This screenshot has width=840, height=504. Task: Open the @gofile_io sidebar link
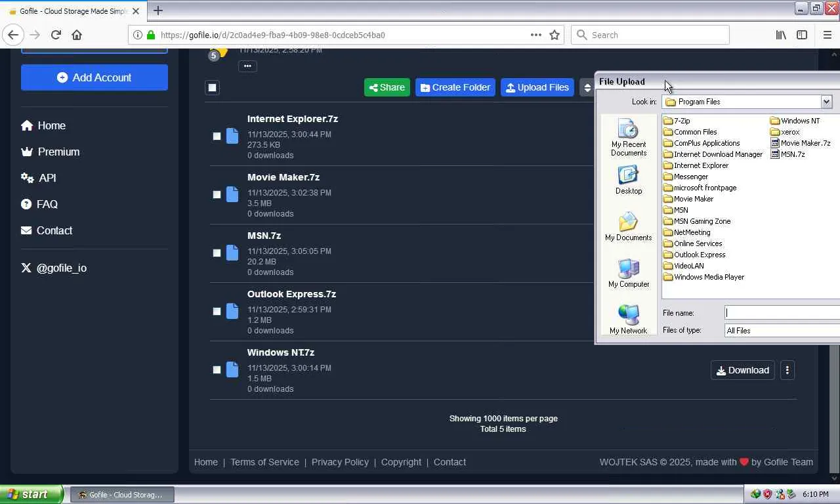pyautogui.click(x=54, y=268)
